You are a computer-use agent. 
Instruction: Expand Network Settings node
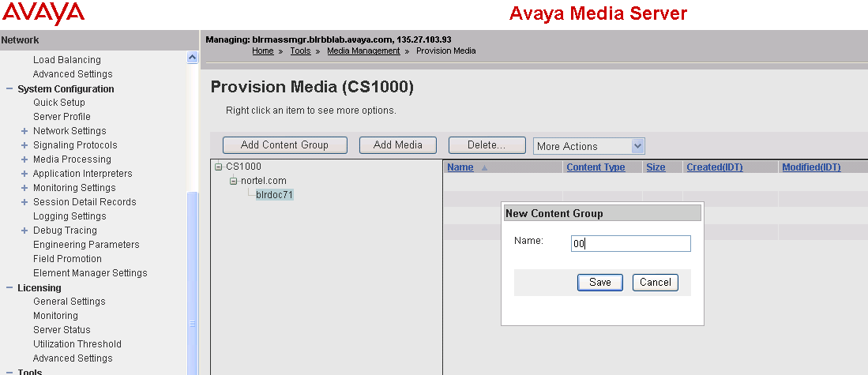(24, 131)
